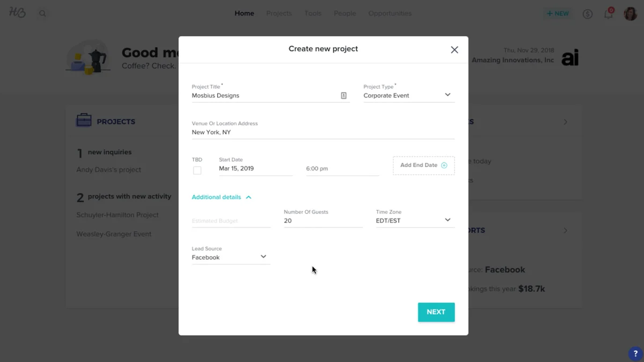Open the user profile avatar
Image resolution: width=644 pixels, height=362 pixels.
(x=630, y=13)
